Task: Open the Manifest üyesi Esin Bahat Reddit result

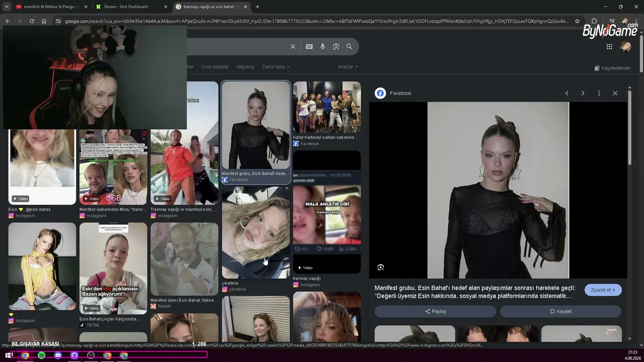Action: (x=184, y=259)
